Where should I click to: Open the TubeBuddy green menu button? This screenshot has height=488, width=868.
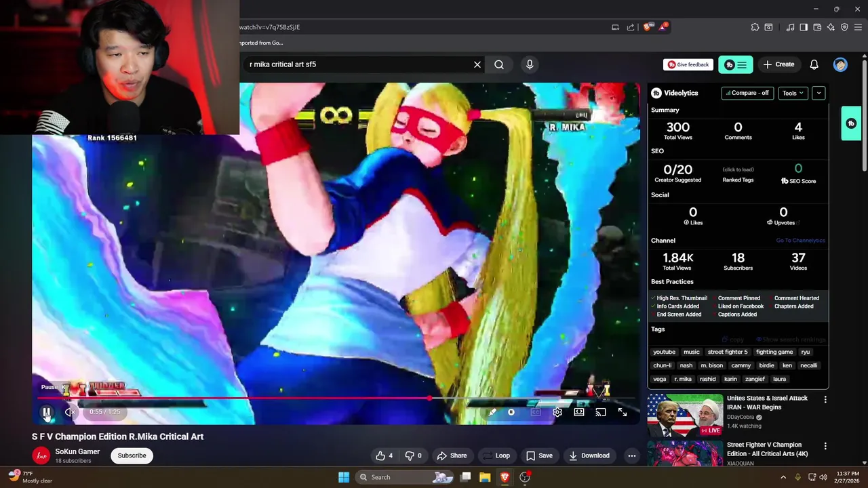coord(736,64)
